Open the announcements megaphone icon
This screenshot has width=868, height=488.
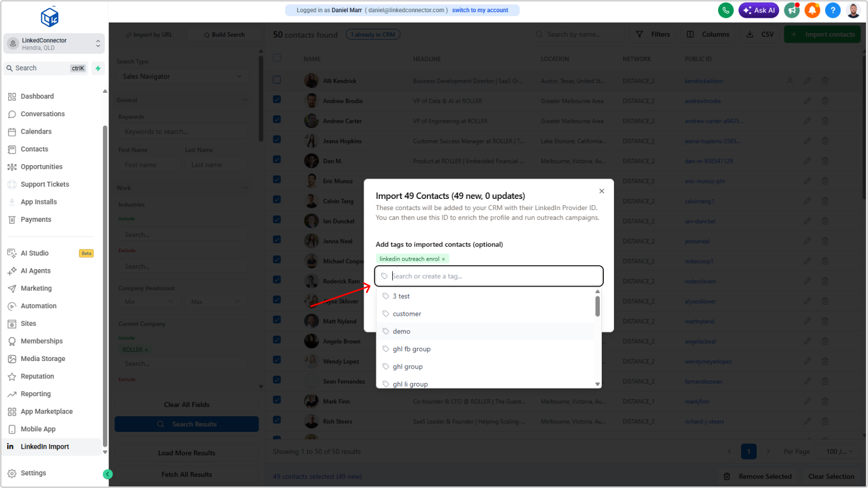tap(792, 10)
